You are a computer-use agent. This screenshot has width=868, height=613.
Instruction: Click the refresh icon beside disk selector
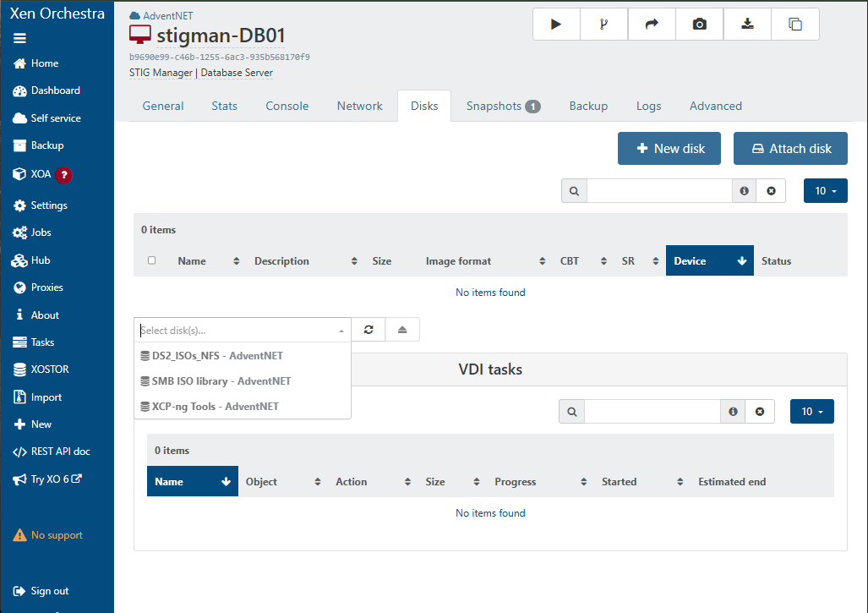(x=368, y=330)
